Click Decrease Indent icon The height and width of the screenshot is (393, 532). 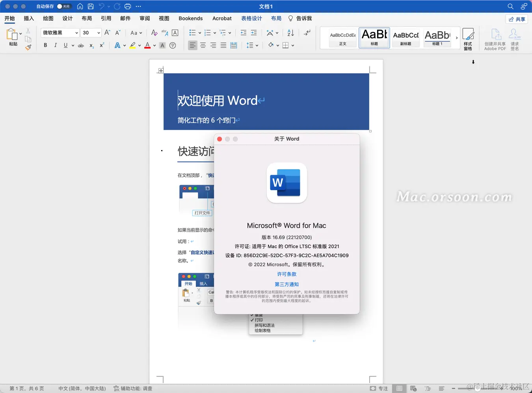[244, 33]
